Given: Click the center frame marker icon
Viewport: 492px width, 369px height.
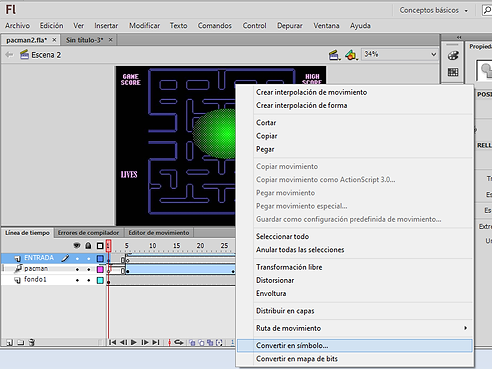Looking at the screenshot, I should click(x=169, y=342).
